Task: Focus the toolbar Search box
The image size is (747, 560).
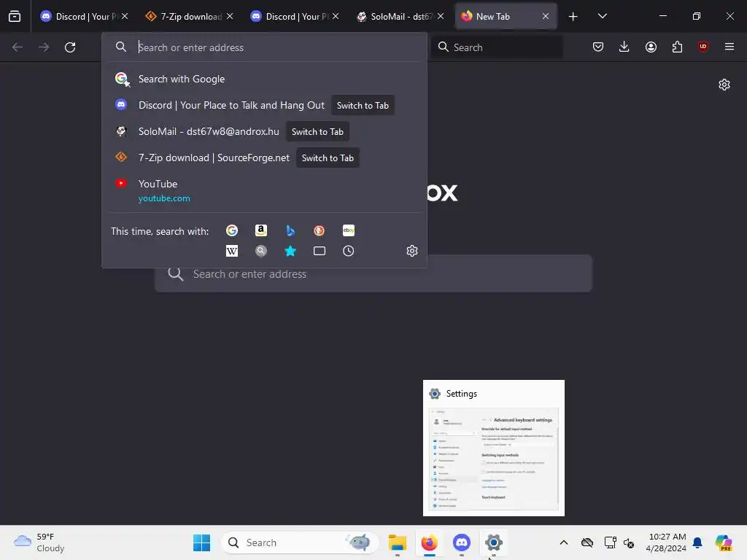Action: [497, 47]
